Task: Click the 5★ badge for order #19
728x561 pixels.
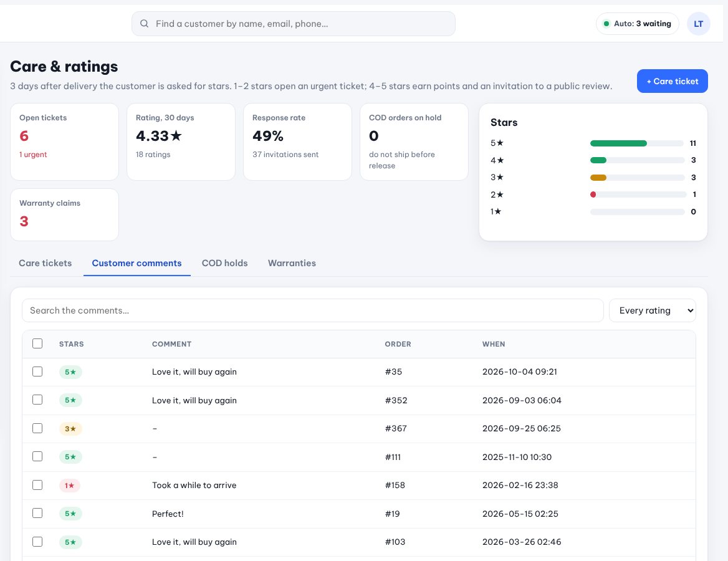Action: point(70,514)
